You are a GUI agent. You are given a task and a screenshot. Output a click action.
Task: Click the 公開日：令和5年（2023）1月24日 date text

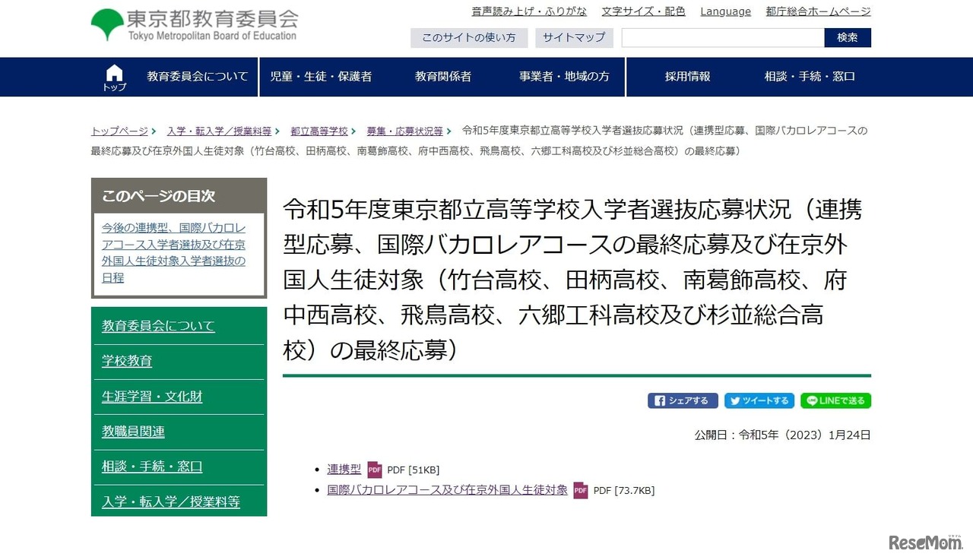(782, 435)
